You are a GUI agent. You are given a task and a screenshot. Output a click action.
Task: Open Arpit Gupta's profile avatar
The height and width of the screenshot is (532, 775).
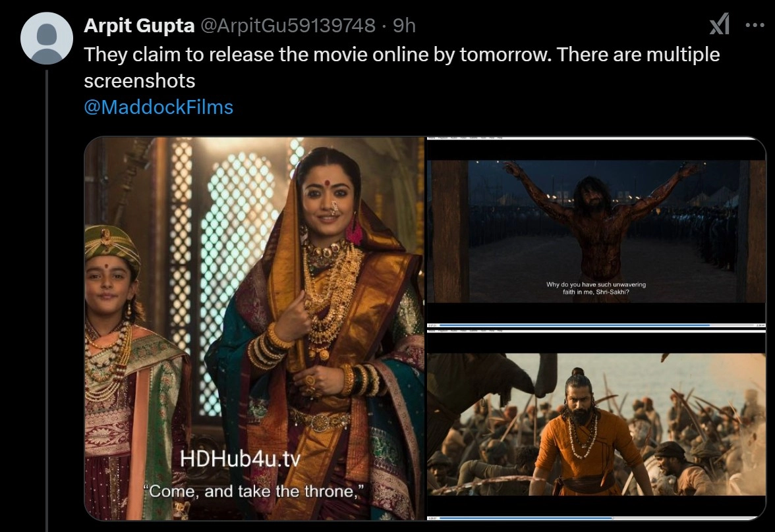[x=46, y=38]
